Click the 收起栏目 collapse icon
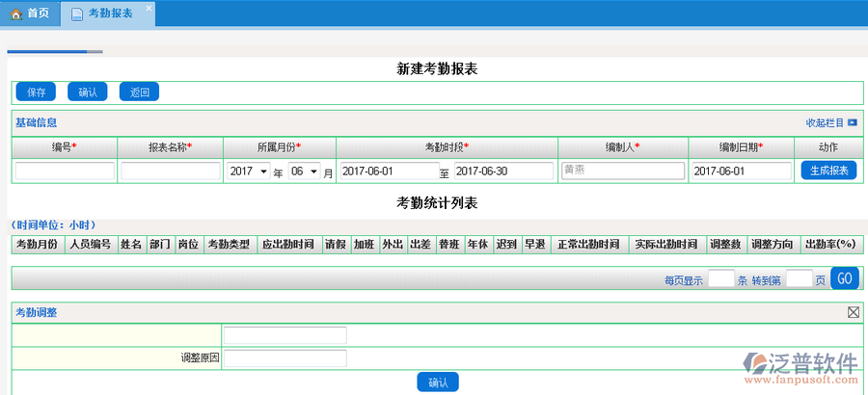868x395 pixels. click(x=852, y=122)
